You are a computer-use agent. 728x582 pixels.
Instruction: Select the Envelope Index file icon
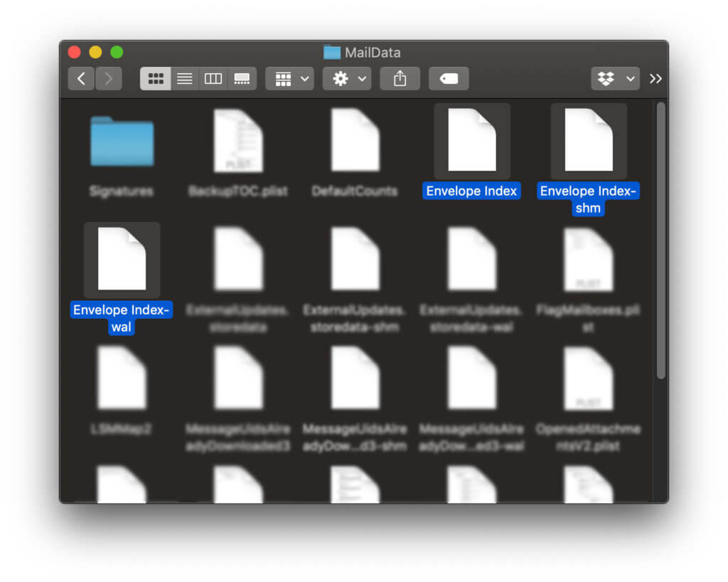(472, 140)
